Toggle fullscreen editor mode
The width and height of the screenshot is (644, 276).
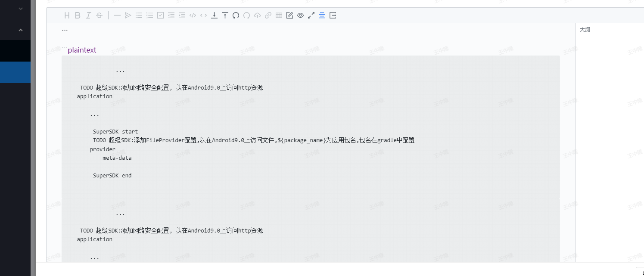coord(311,16)
